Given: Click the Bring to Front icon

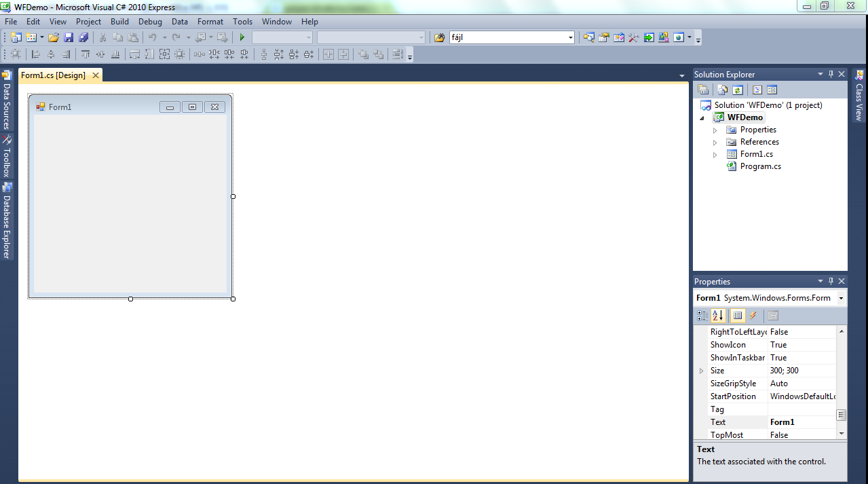Looking at the screenshot, I should (x=363, y=54).
